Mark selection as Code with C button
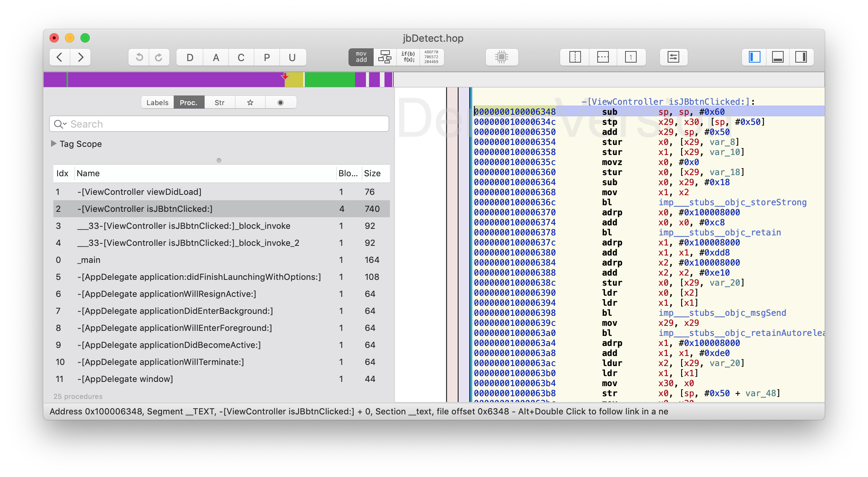The width and height of the screenshot is (868, 477). click(x=241, y=57)
